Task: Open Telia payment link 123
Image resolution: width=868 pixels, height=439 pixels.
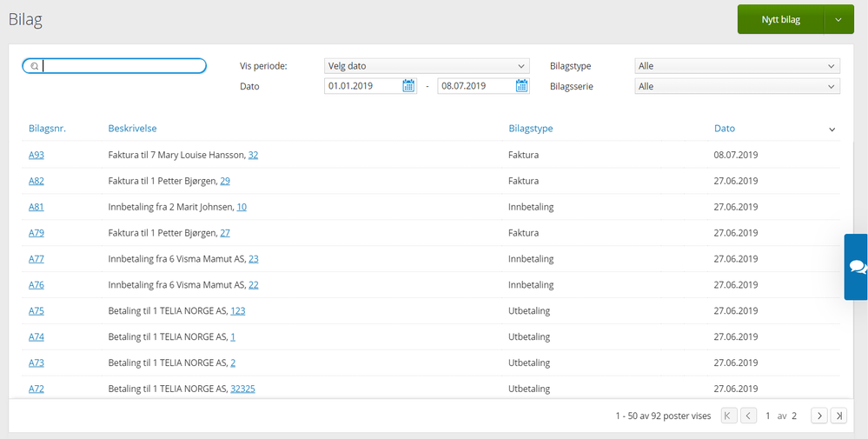Action: (238, 311)
